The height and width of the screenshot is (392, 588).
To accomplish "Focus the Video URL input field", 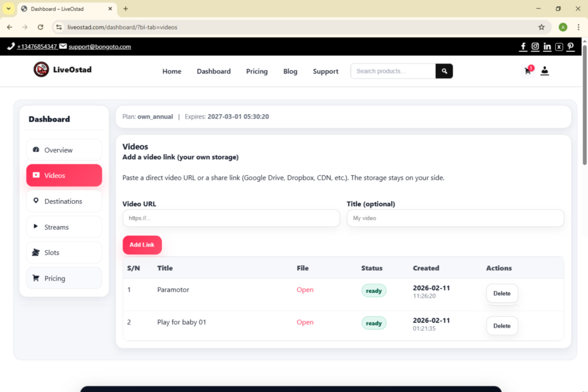I will (x=231, y=218).
